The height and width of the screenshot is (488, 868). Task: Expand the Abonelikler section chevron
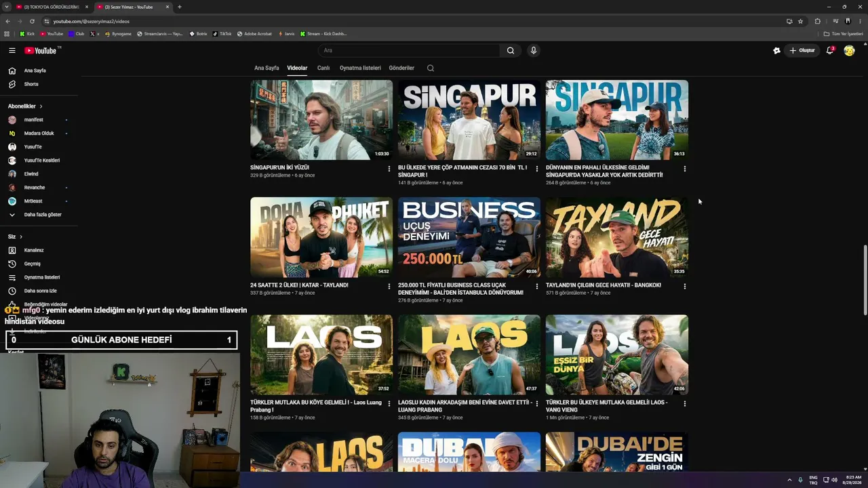(x=41, y=106)
